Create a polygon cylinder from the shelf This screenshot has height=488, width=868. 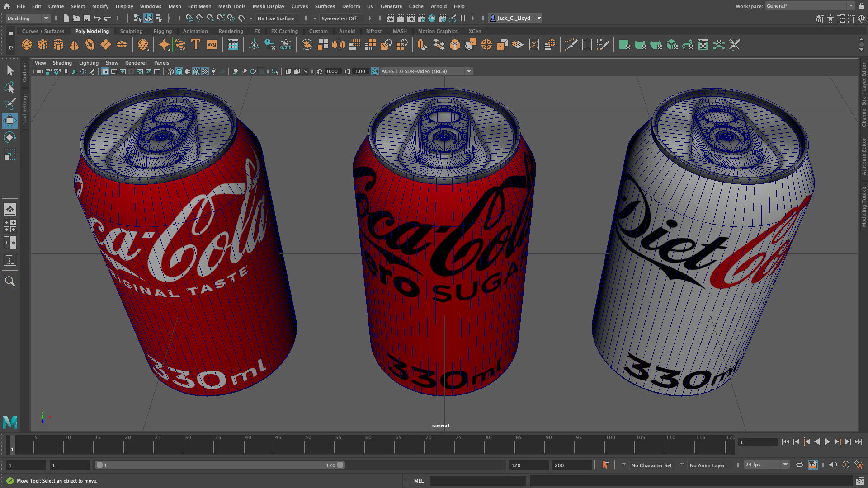(x=58, y=45)
